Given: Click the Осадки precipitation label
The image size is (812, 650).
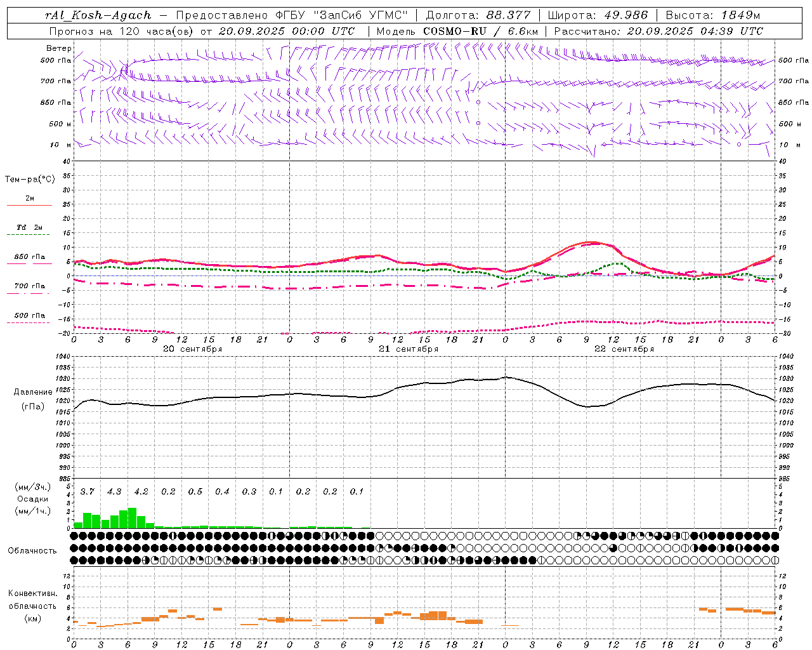Looking at the screenshot, I should 33,499.
